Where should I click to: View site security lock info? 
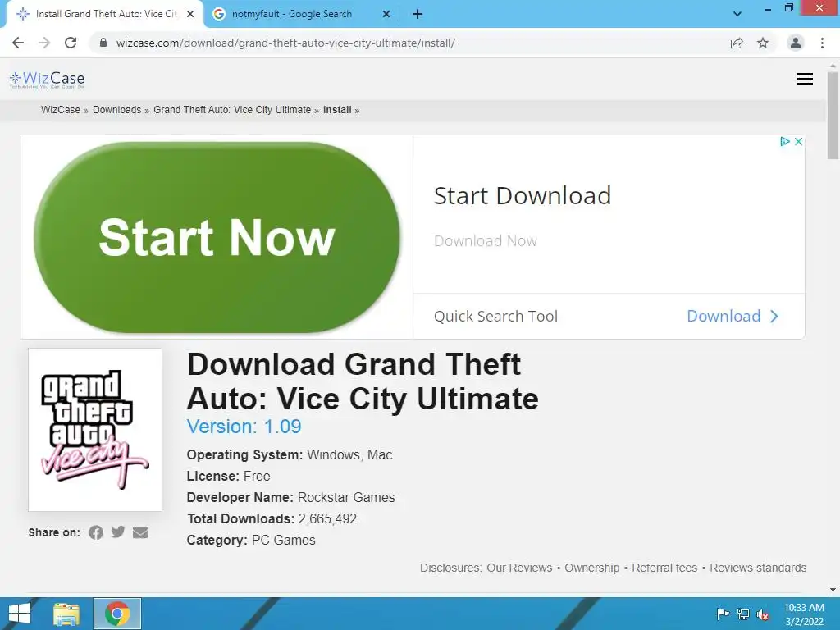click(103, 43)
